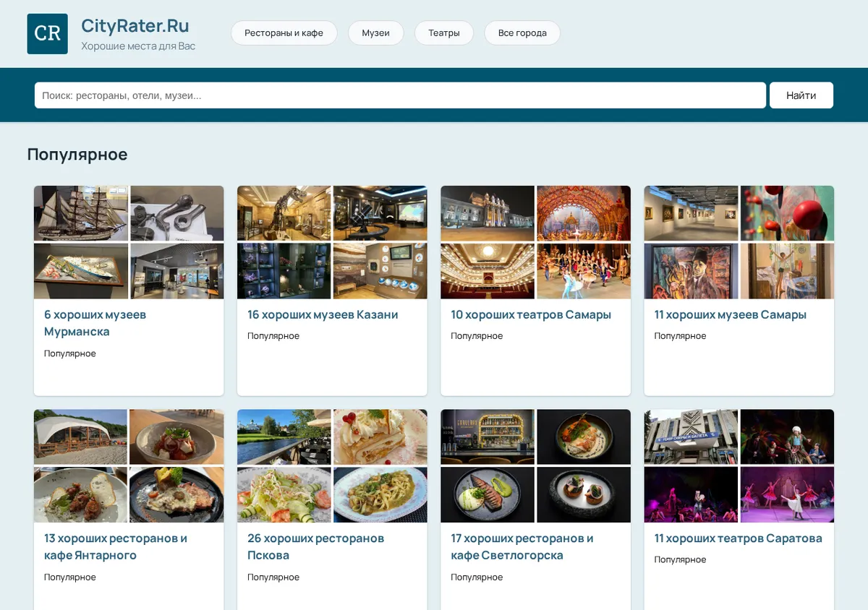The height and width of the screenshot is (610, 868).
Task: Focus the Поиск search input field
Action: pyautogui.click(x=400, y=95)
